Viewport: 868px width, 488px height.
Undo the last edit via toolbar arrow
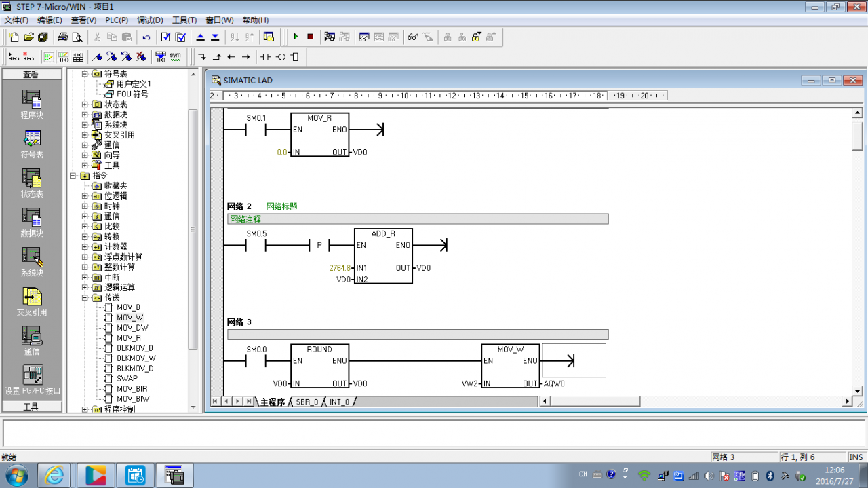coord(146,37)
